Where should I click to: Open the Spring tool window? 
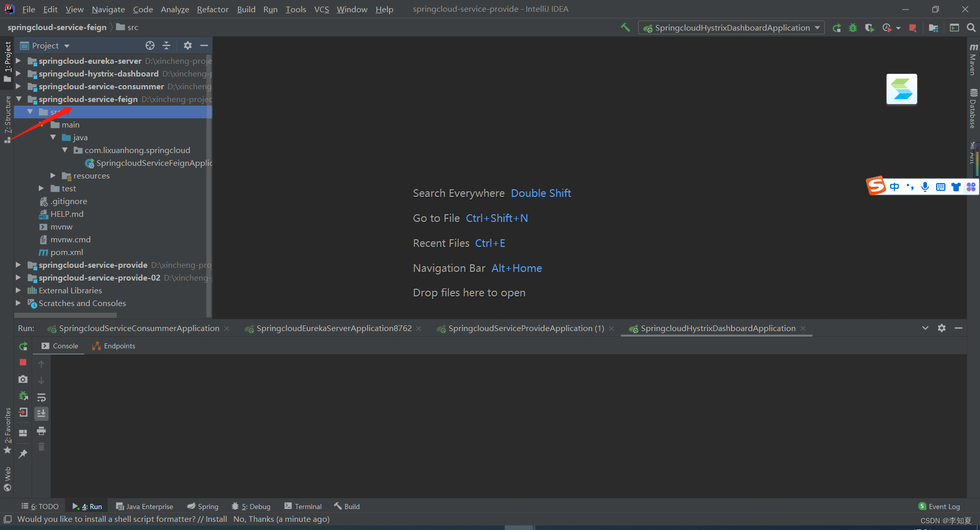point(203,507)
